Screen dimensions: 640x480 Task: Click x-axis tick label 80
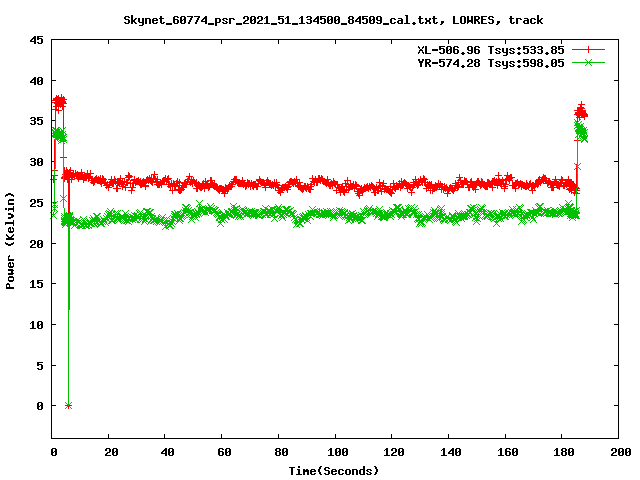coord(281,452)
